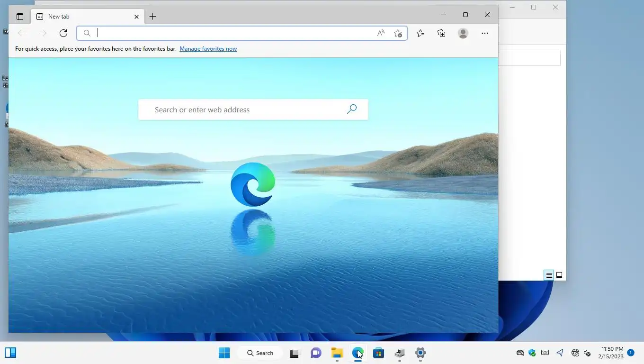This screenshot has height=364, width=644.
Task: Click the Microsoft Edge taskbar icon
Action: (358, 353)
